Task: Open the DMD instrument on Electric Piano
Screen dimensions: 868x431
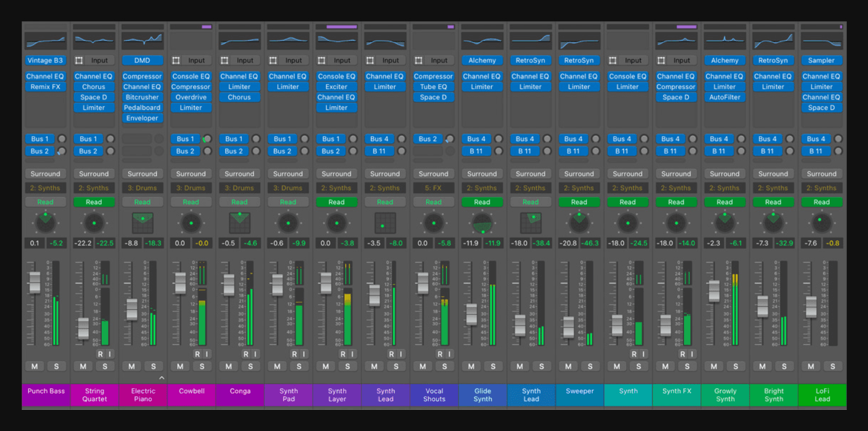Action: 142,60
